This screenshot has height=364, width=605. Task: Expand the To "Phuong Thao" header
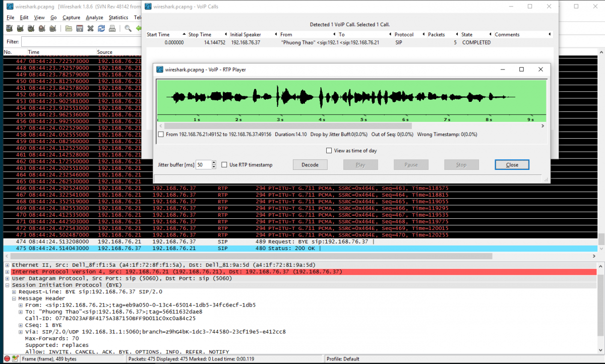[21, 312]
